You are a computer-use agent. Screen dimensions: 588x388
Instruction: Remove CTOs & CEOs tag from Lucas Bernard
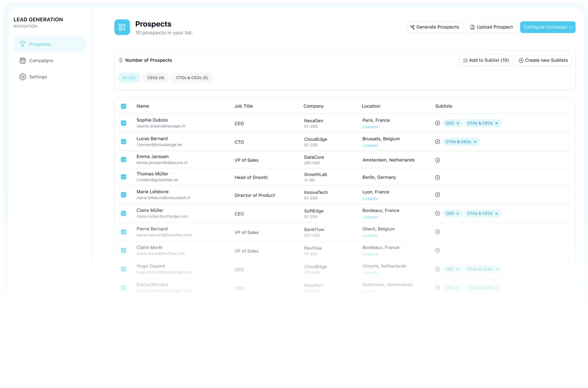475,142
